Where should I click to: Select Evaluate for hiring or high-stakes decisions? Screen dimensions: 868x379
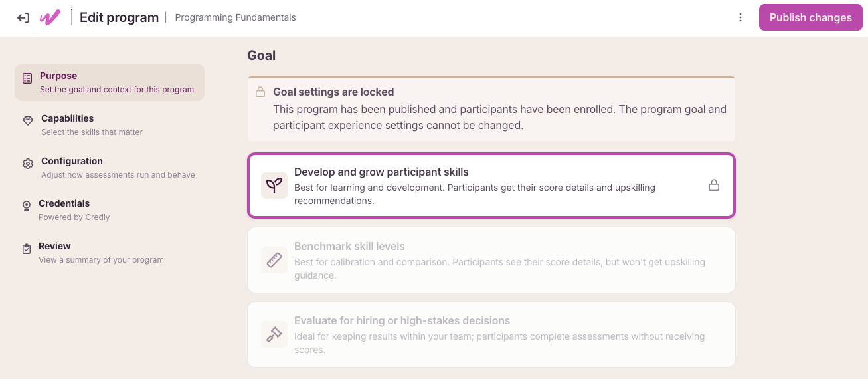(x=491, y=334)
